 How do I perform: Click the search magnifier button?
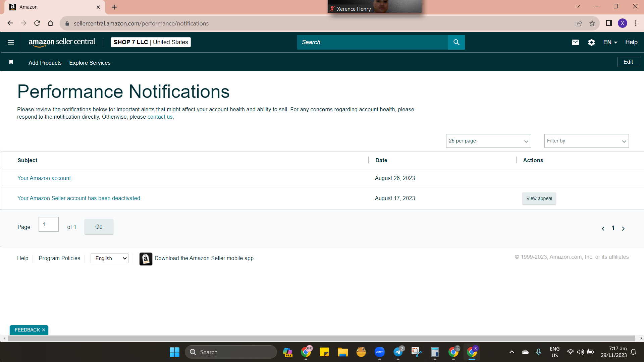(456, 42)
